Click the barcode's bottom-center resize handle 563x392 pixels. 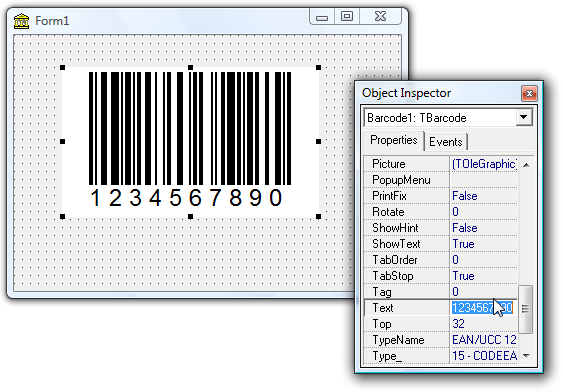(x=191, y=216)
